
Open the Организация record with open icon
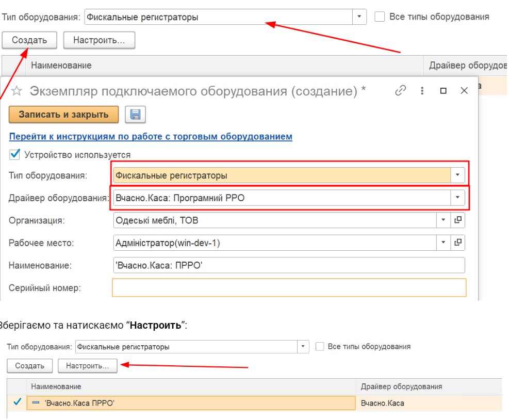[457, 220]
